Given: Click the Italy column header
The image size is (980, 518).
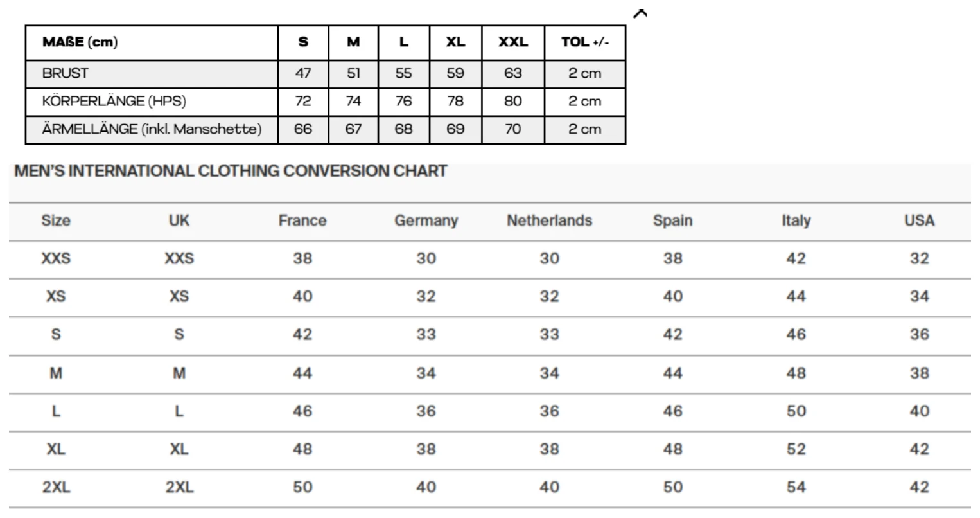Looking at the screenshot, I should tap(796, 220).
